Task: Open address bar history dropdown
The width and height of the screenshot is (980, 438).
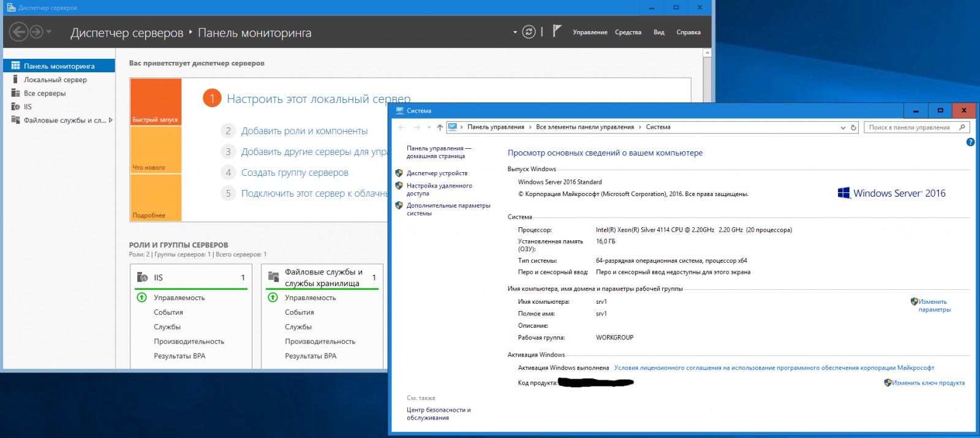Action: coord(843,127)
